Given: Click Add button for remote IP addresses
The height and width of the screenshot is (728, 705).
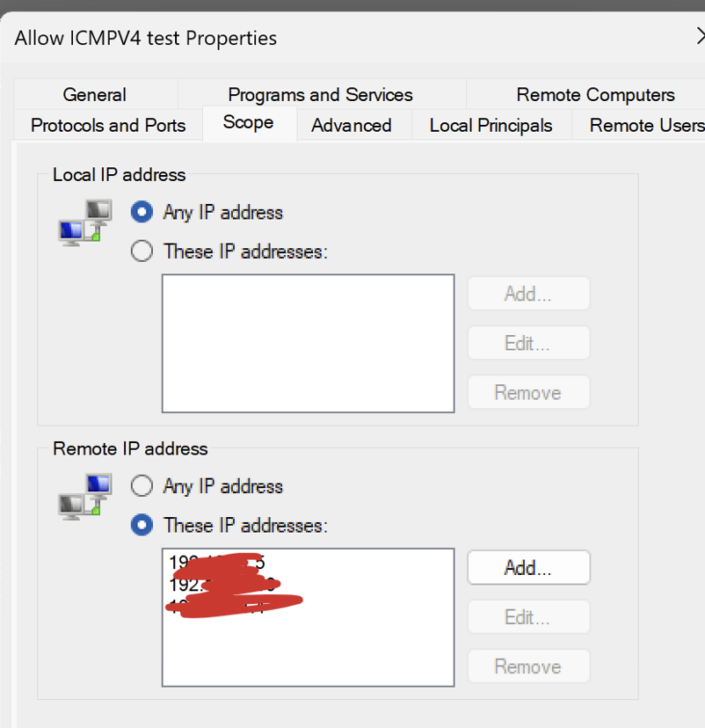Looking at the screenshot, I should click(x=527, y=568).
